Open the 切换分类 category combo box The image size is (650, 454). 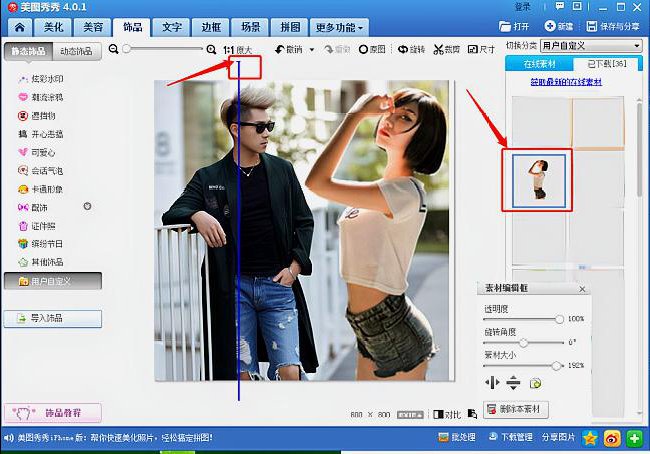tap(591, 46)
